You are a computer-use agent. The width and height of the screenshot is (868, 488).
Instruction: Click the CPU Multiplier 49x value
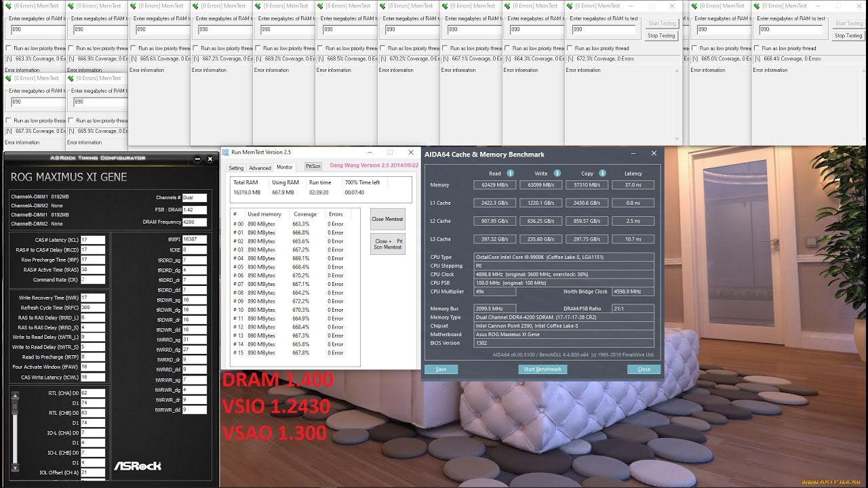pyautogui.click(x=494, y=291)
